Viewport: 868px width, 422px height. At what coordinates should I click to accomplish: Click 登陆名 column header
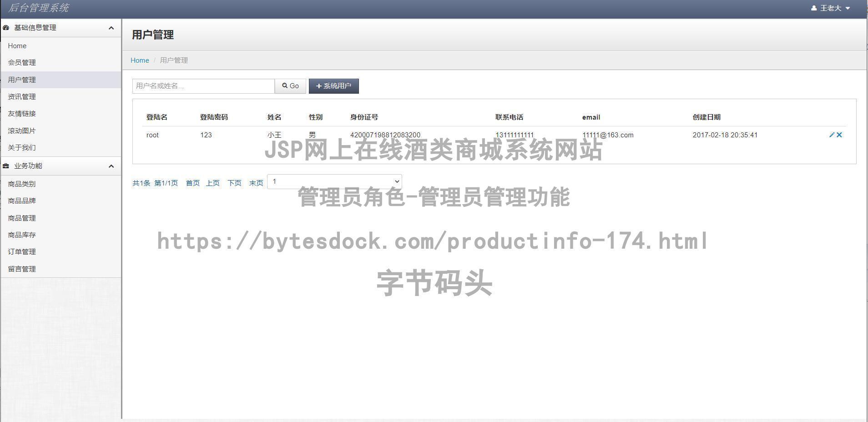click(157, 117)
